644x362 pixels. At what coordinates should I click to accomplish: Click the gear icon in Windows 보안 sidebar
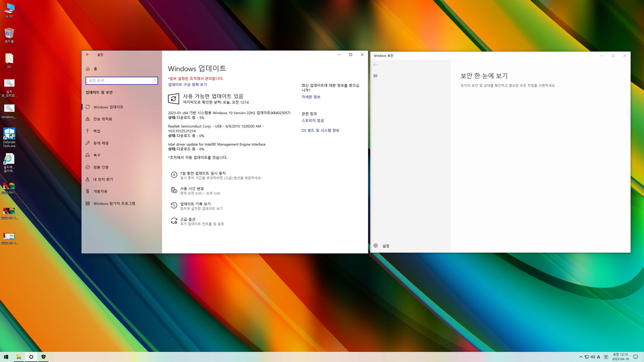pyautogui.click(x=375, y=246)
